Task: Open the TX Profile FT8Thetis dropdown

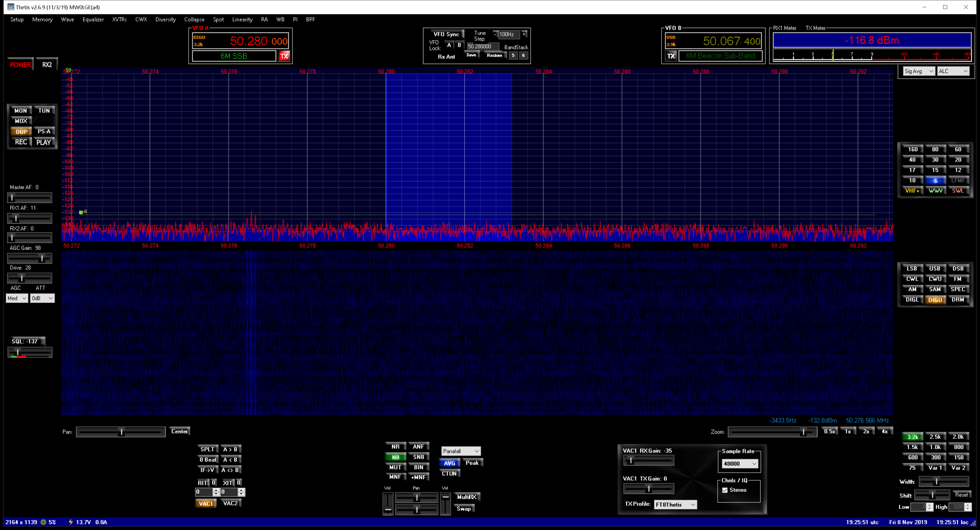Action: (x=675, y=505)
